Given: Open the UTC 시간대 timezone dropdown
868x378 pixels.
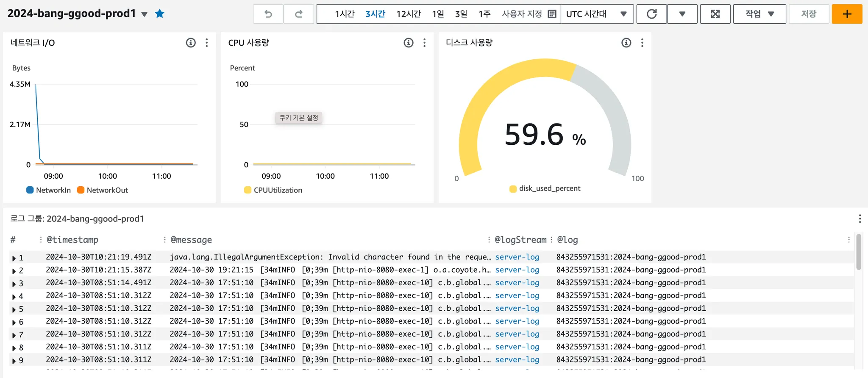Looking at the screenshot, I should [x=597, y=14].
